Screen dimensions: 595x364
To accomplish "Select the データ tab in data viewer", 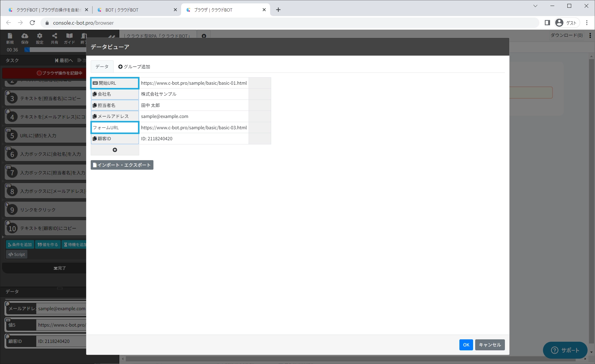I will [102, 67].
